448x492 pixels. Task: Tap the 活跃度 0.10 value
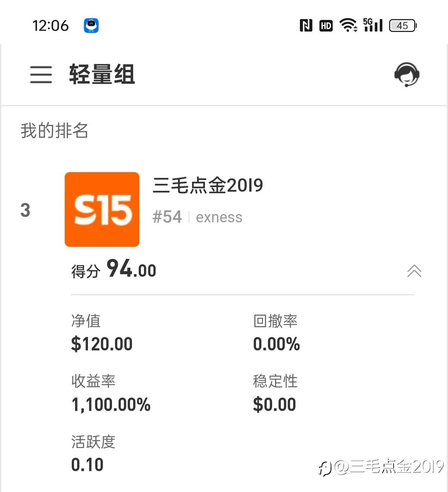[x=87, y=465]
